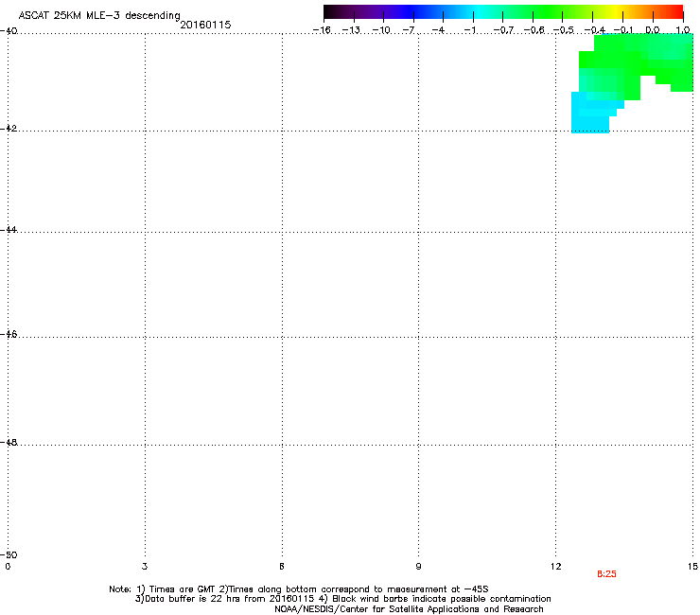This screenshot has width=700, height=615.
Task: Click the -0.5 color scale label
Action: (x=564, y=30)
